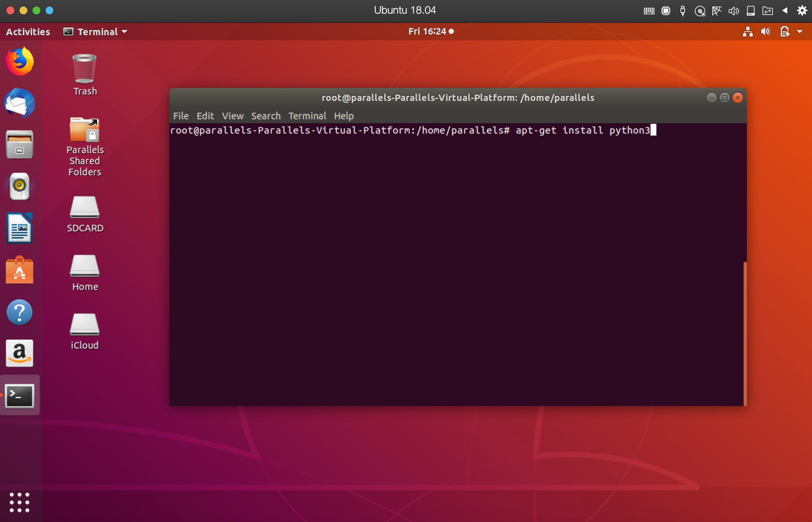The width and height of the screenshot is (812, 522).
Task: Open Ubuntu Software from the dock
Action: coord(20,270)
